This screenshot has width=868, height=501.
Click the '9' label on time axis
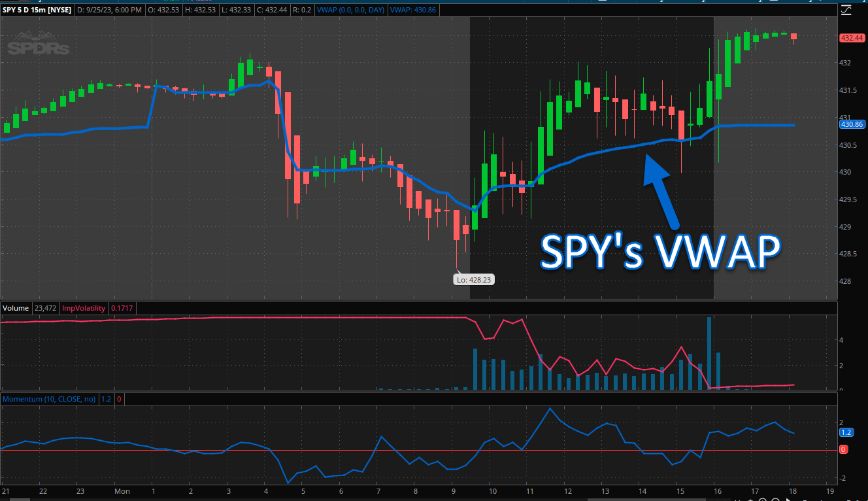pyautogui.click(x=454, y=491)
